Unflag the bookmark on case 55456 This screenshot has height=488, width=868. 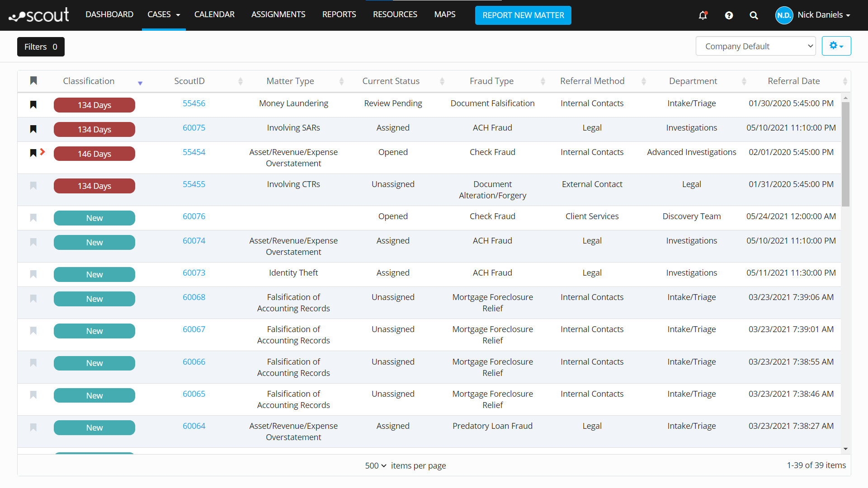tap(33, 104)
